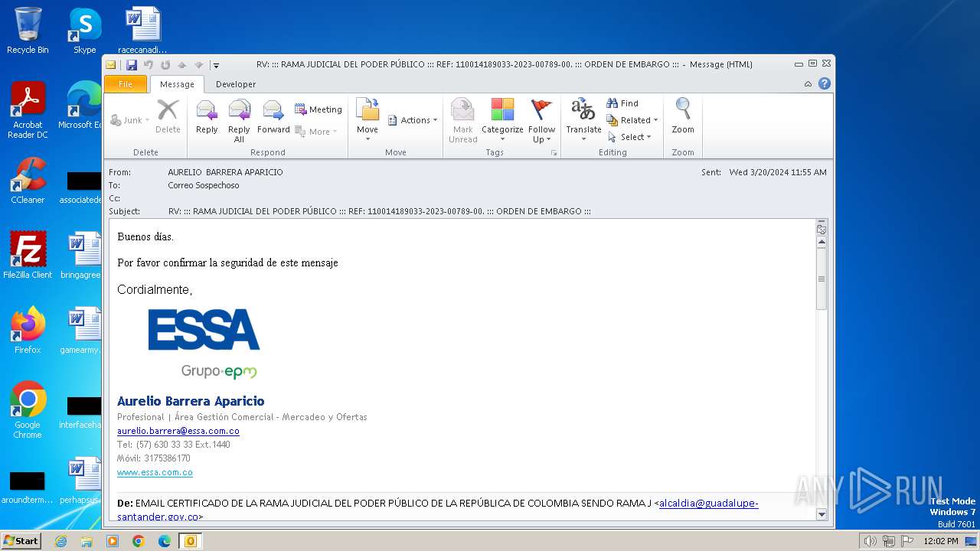Open FileZilla Client shortcut
The height and width of the screenshot is (551, 980).
28,256
